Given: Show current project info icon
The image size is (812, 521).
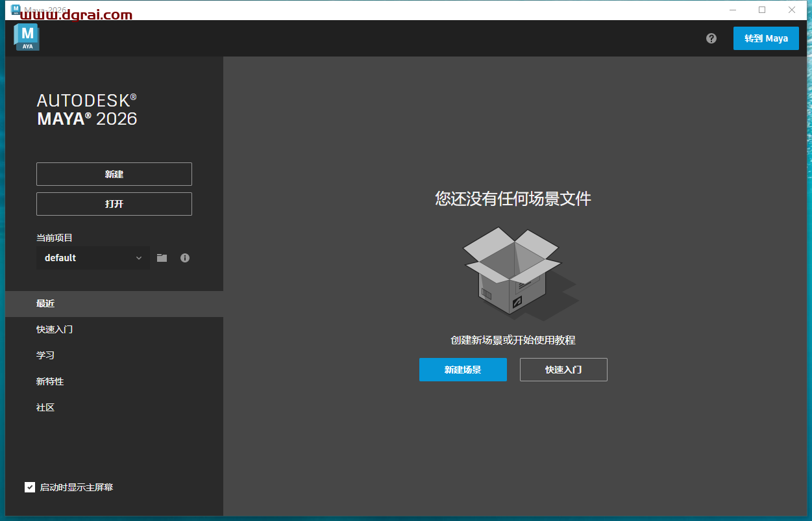Looking at the screenshot, I should click(185, 258).
